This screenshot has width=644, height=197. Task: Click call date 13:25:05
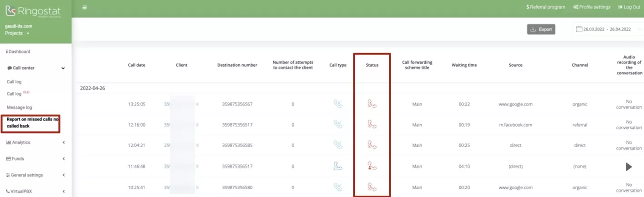(136, 104)
